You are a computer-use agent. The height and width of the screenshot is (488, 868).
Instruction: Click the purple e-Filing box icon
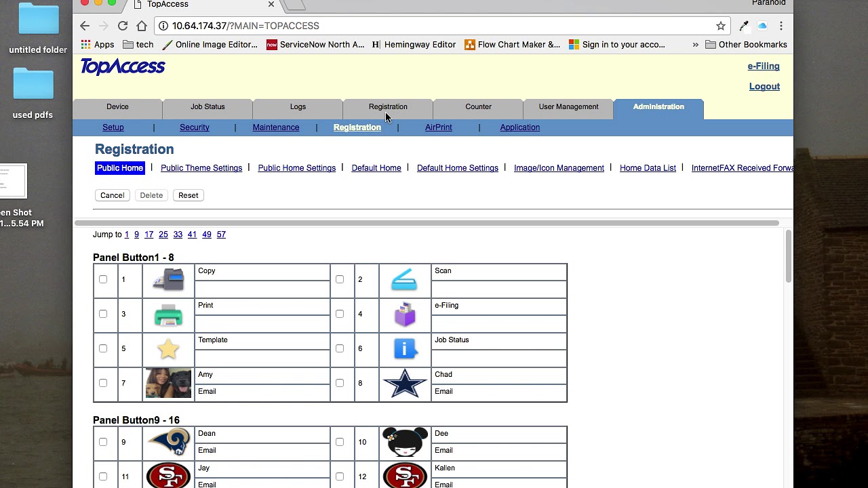click(405, 314)
